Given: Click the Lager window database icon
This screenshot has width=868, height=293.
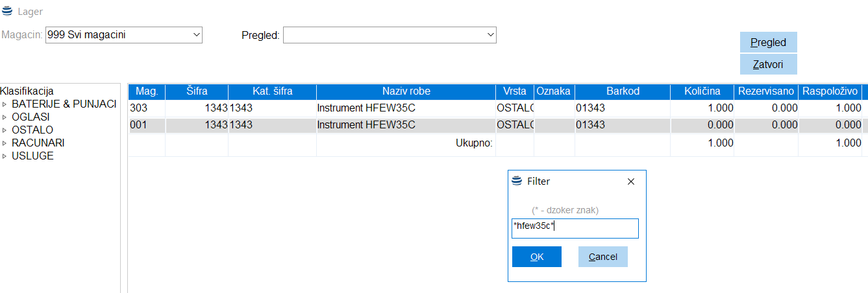Looking at the screenshot, I should (x=7, y=12).
